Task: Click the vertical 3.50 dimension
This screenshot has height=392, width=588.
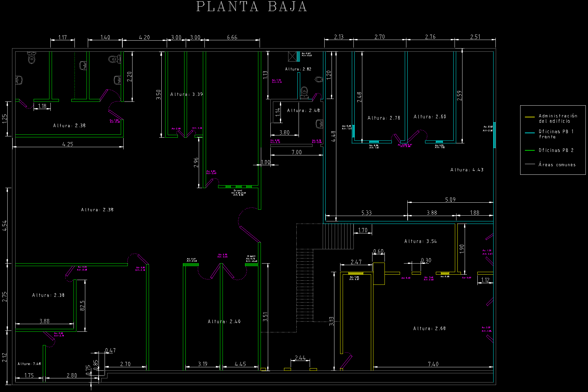Action: point(158,95)
